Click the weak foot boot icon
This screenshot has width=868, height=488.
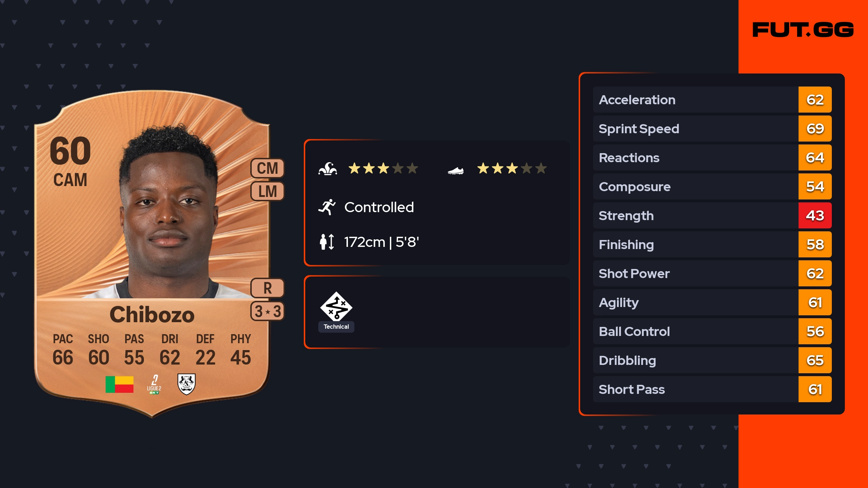[x=456, y=170]
